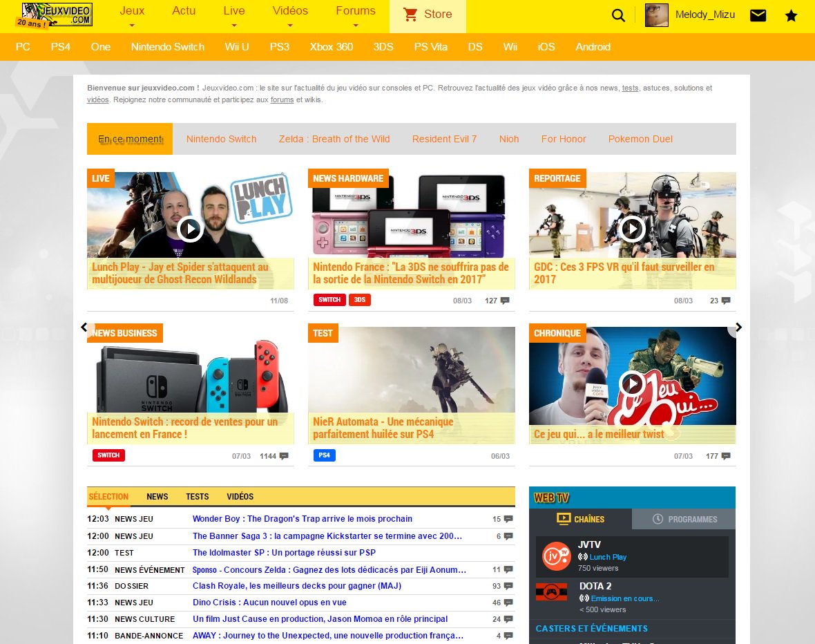Open the favorites star icon
Screen dimensions: 815x644
coord(791,15)
